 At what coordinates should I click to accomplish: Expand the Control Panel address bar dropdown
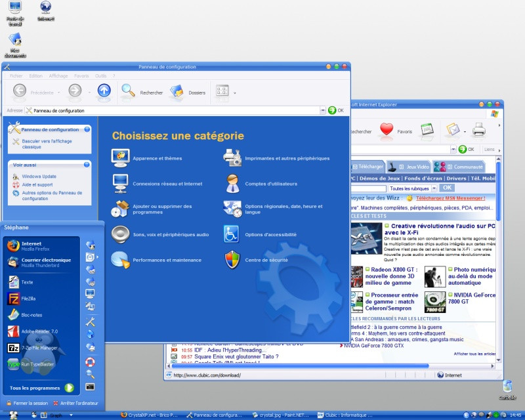pyautogui.click(x=323, y=110)
